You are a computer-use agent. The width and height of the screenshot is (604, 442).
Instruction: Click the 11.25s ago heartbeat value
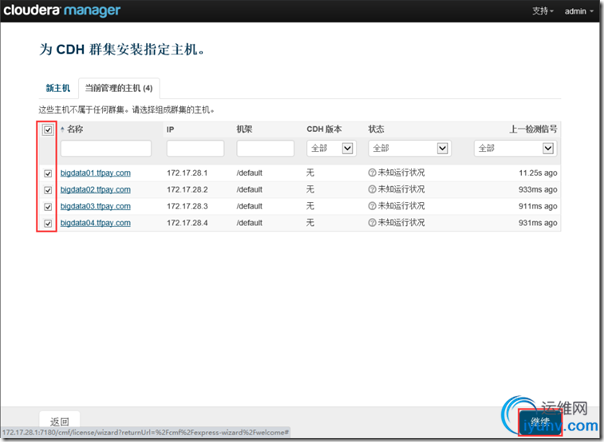(538, 173)
